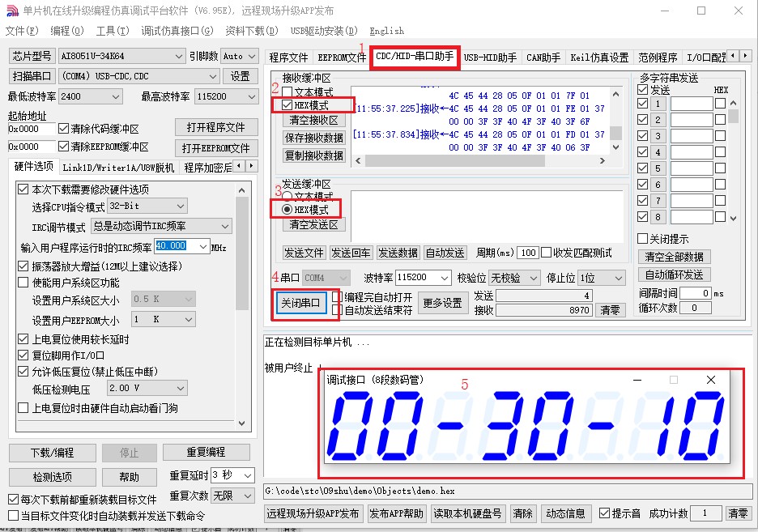Click 自动循环发送 button
This screenshot has height=532, width=758.
[x=674, y=275]
